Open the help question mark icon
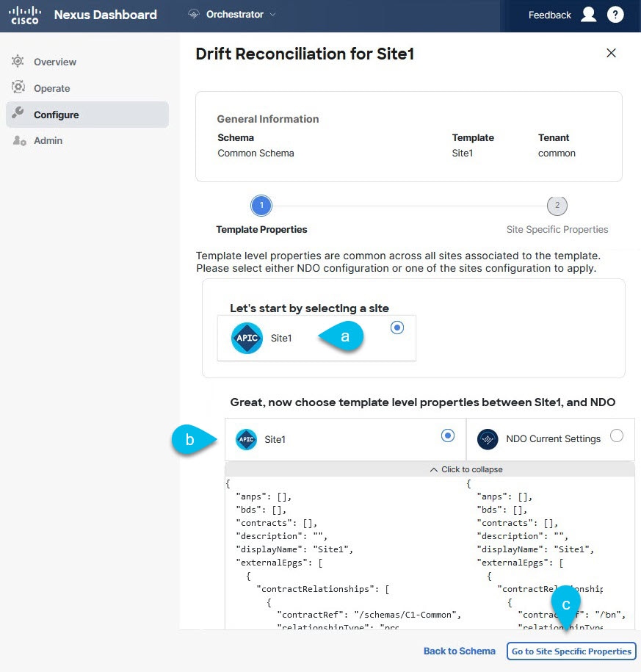Image resolution: width=641 pixels, height=672 pixels. click(x=615, y=15)
